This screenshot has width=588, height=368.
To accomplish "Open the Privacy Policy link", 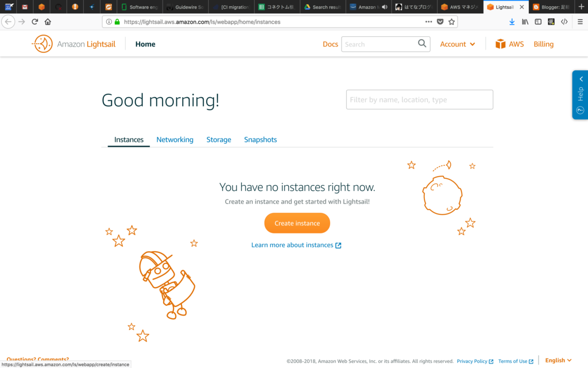I will [x=472, y=361].
